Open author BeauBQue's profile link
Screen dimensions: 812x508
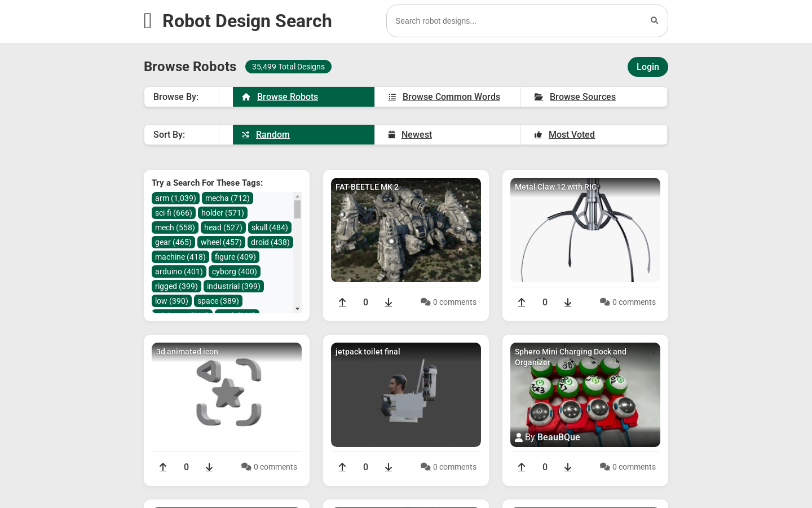tap(558, 437)
